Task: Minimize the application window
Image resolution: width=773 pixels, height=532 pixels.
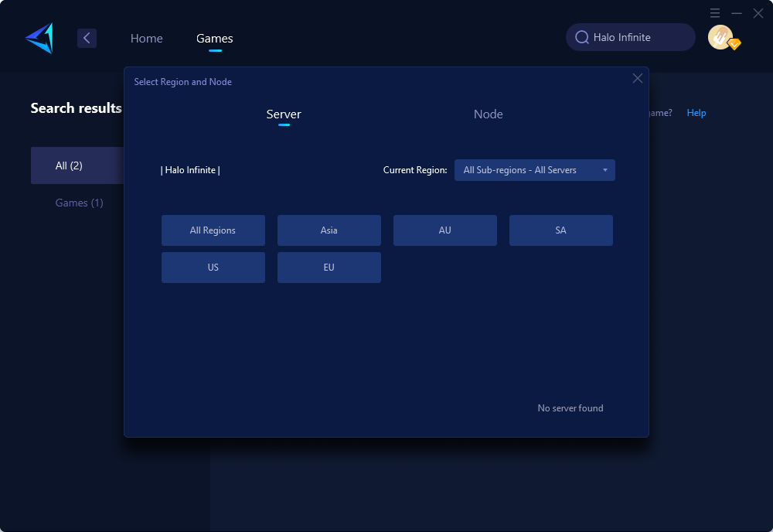Action: click(737, 13)
